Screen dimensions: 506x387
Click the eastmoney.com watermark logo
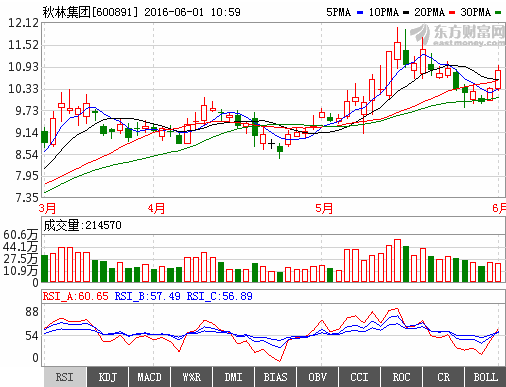[x=458, y=35]
